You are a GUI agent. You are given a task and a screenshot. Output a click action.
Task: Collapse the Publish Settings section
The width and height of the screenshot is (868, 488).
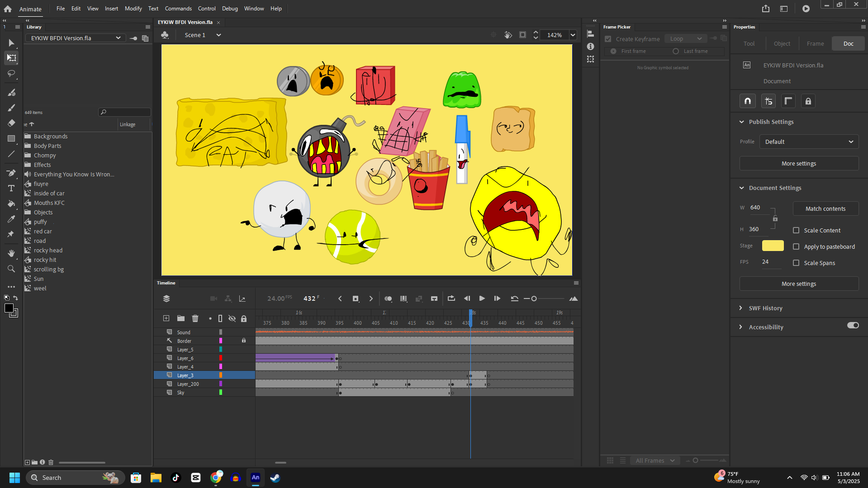[741, 122]
